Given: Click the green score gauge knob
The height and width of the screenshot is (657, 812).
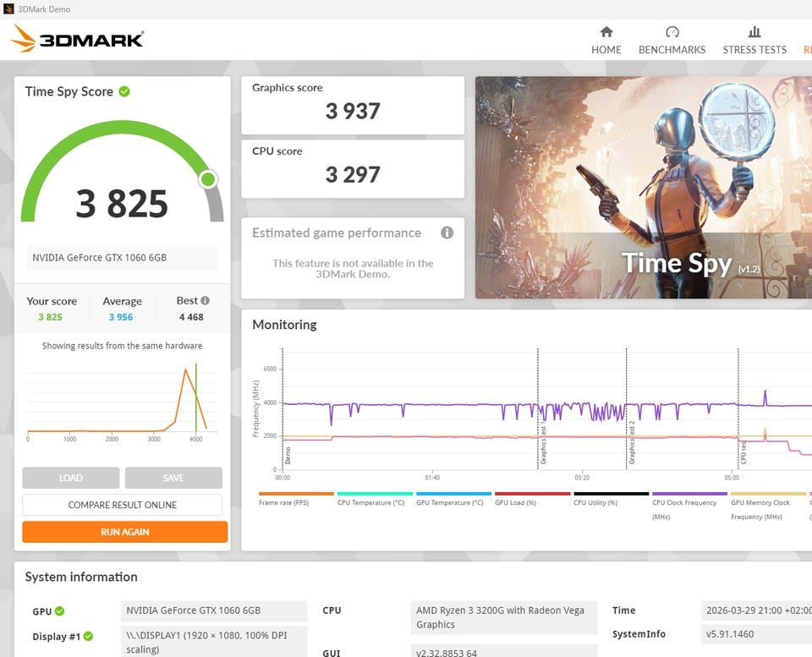Looking at the screenshot, I should pos(208,179).
